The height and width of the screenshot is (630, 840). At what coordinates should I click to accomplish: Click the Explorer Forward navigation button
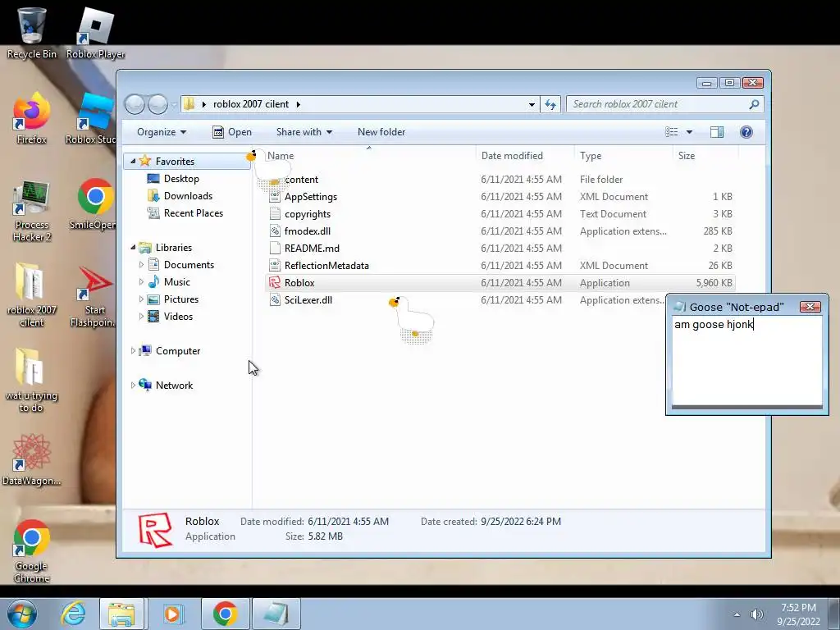click(x=157, y=104)
